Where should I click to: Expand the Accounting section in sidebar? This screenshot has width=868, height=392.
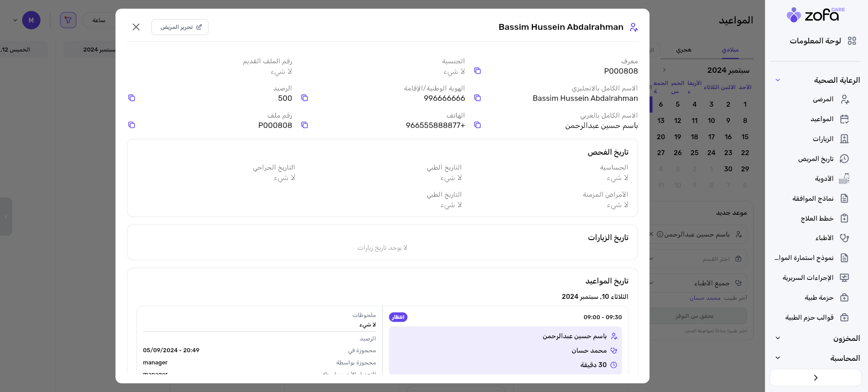778,358
